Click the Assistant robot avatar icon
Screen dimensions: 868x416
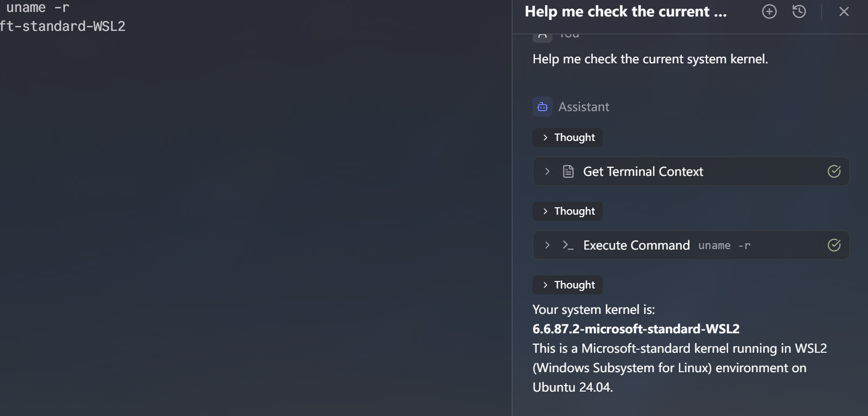pos(542,107)
